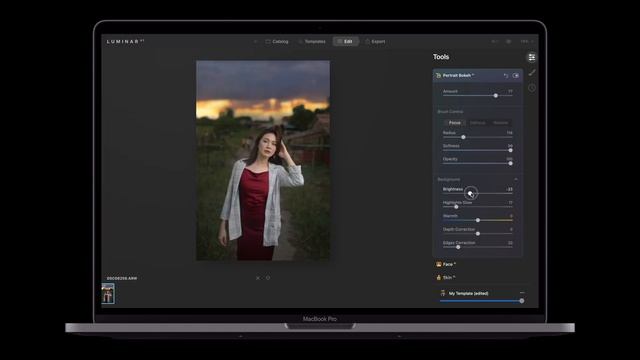The width and height of the screenshot is (640, 360).
Task: Expand the Skin tool
Action: tap(445, 278)
